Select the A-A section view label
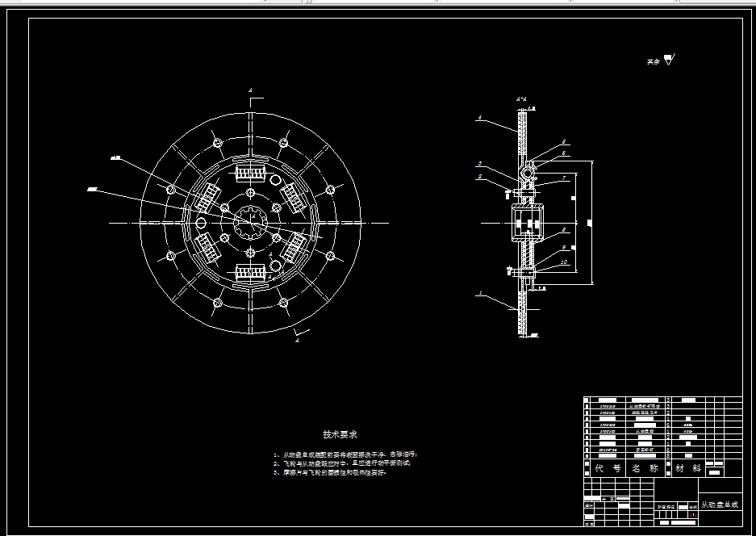This screenshot has width=756, height=536. [x=521, y=99]
